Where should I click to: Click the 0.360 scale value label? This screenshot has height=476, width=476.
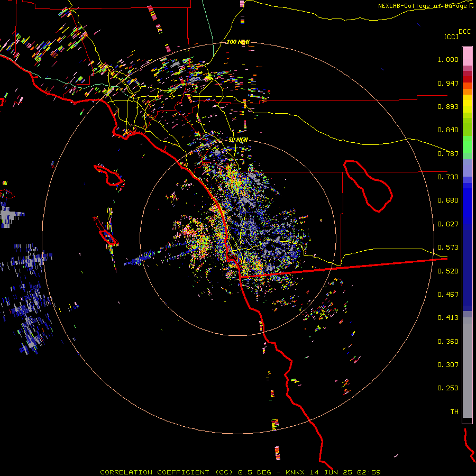(x=448, y=342)
